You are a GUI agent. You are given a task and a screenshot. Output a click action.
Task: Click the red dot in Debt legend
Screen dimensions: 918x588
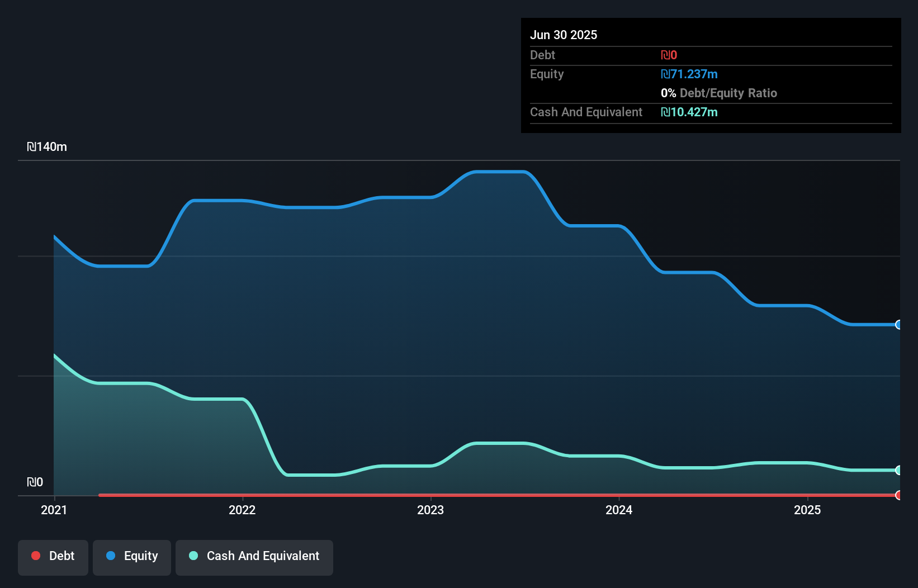pos(36,556)
